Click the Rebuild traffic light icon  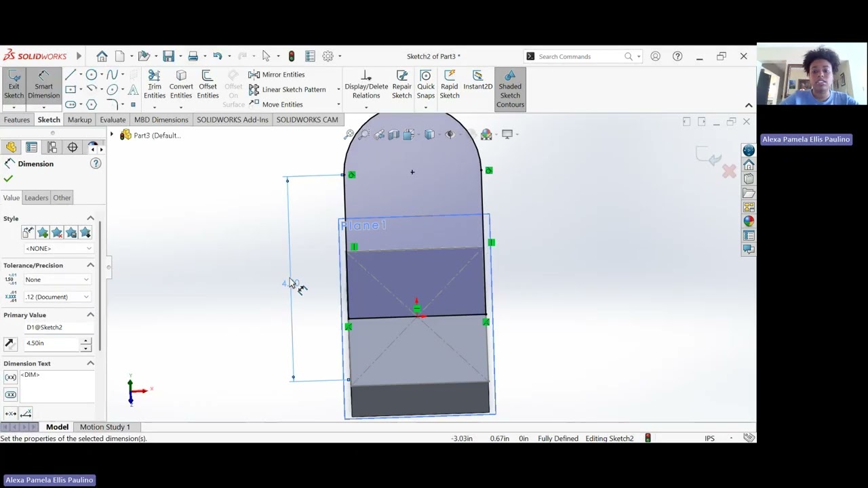coord(292,56)
